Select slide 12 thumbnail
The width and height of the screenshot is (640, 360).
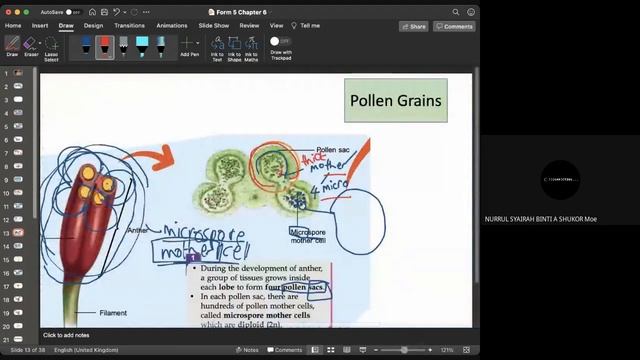click(x=18, y=220)
